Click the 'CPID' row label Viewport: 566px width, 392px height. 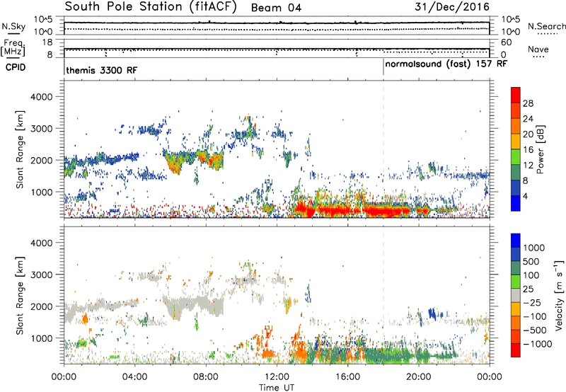click(x=16, y=67)
